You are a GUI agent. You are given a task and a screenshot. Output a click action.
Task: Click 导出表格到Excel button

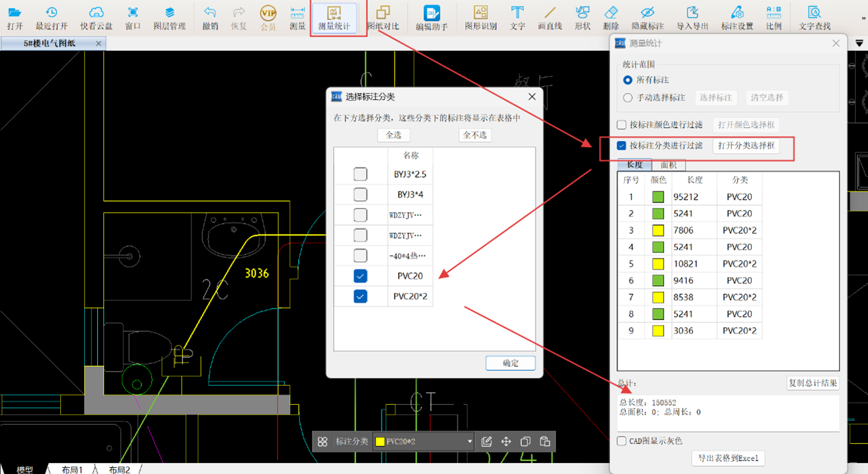tap(728, 458)
